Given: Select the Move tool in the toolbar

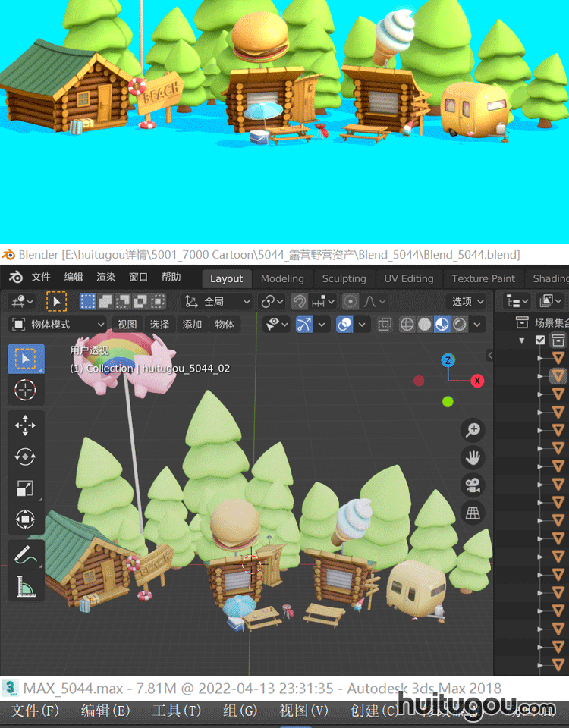Looking at the screenshot, I should 26,425.
